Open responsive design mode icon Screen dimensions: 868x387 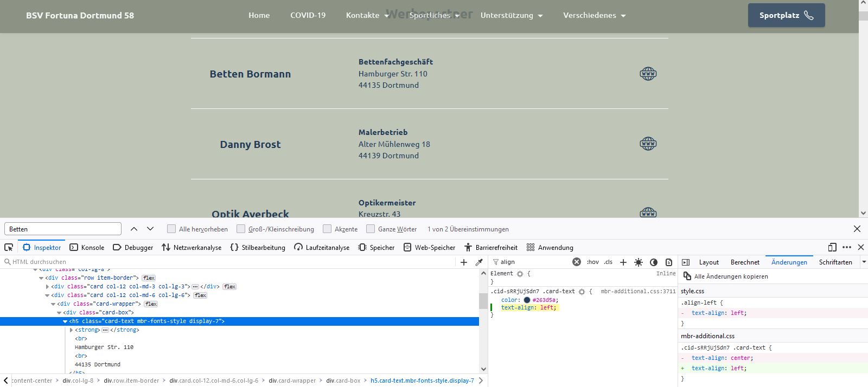(x=832, y=247)
